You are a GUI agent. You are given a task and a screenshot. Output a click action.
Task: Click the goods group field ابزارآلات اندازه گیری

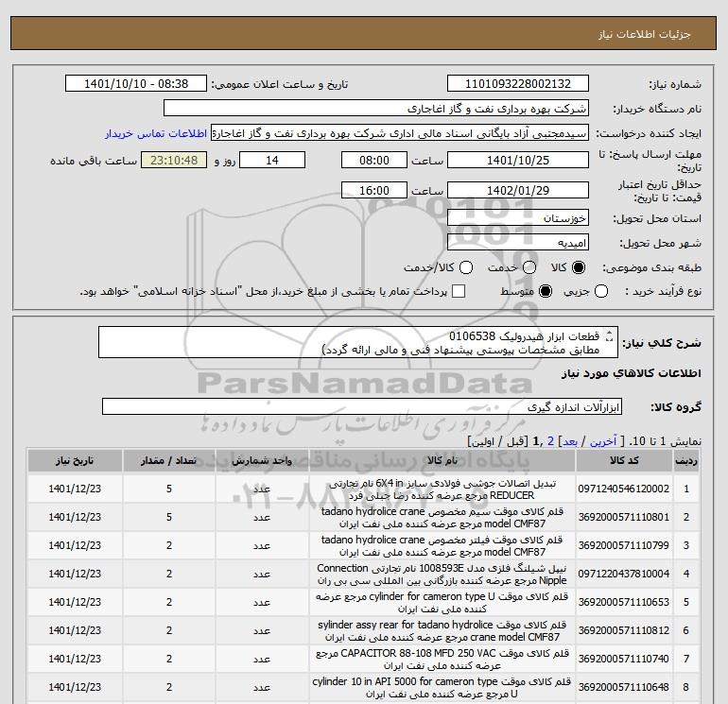click(362, 406)
